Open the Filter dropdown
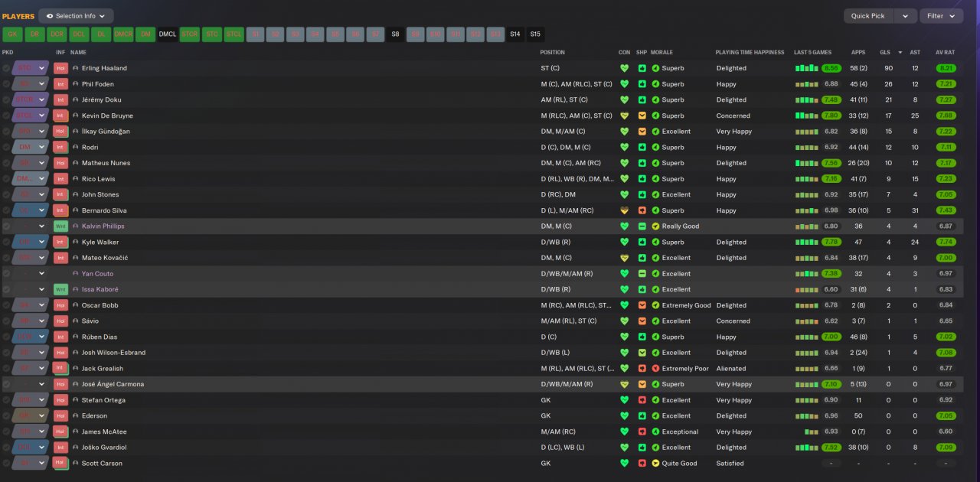This screenshot has height=482, width=980. [x=941, y=16]
